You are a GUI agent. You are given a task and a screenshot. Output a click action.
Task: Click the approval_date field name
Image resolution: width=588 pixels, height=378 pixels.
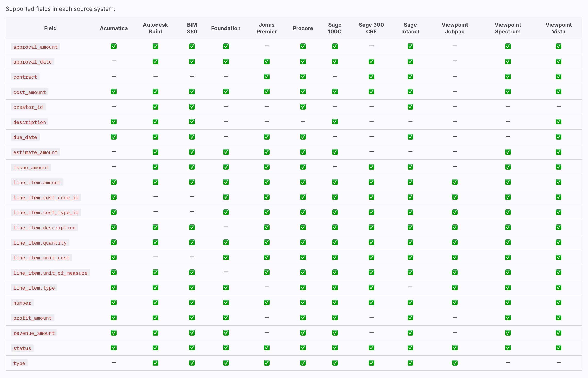tap(32, 62)
